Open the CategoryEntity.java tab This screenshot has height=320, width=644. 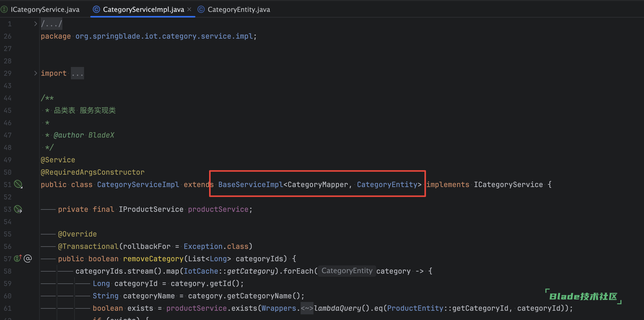point(239,10)
